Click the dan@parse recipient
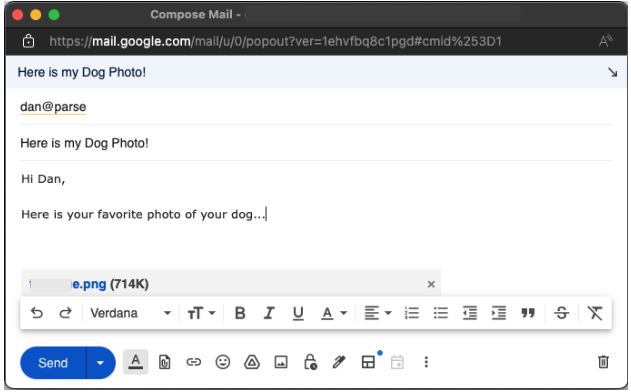This screenshot has height=392, width=631. coord(53,107)
